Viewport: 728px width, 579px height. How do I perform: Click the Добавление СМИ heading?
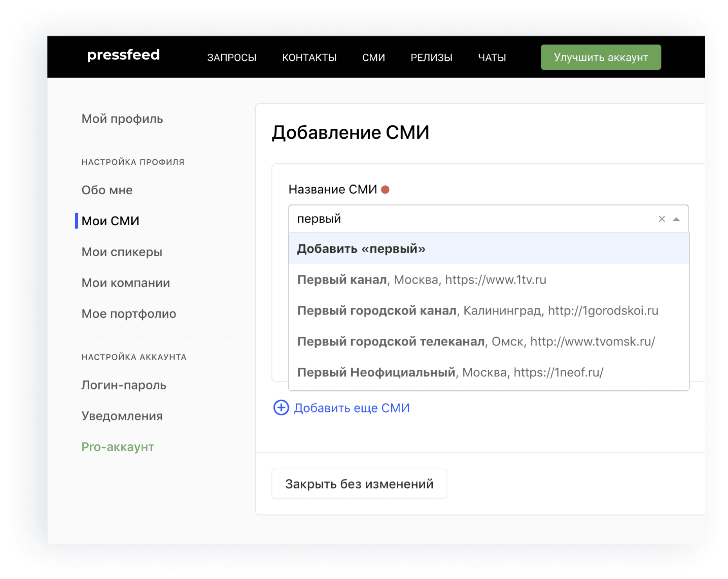[350, 132]
